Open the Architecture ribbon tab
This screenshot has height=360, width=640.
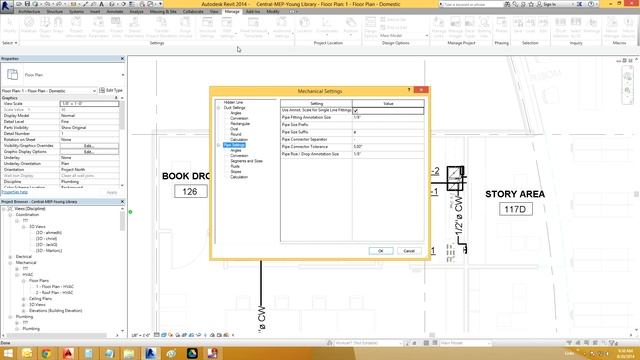(x=29, y=11)
